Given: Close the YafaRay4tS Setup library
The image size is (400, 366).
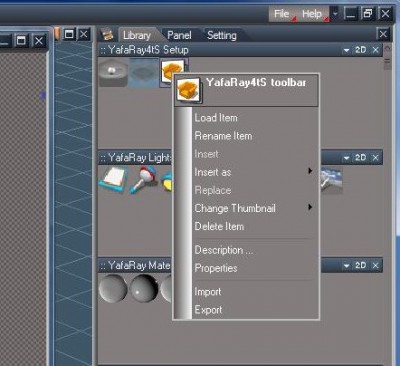Looking at the screenshot, I should pyautogui.click(x=375, y=50).
